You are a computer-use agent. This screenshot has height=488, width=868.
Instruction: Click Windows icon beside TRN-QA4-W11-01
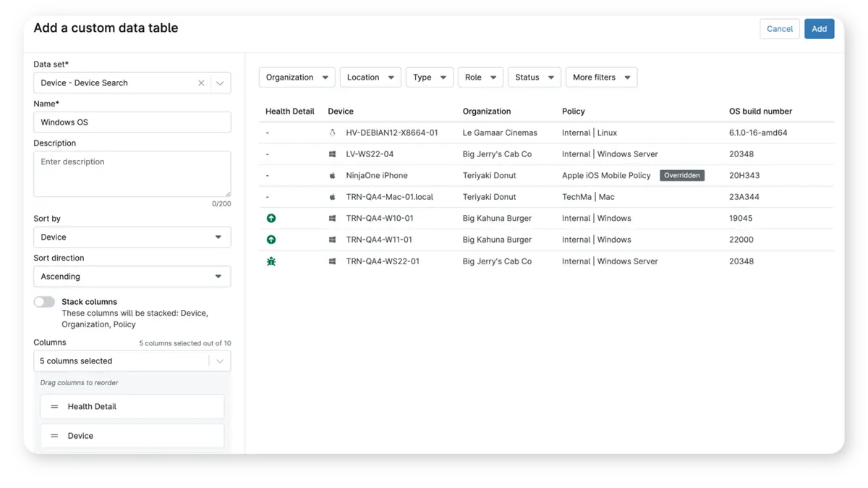click(x=333, y=240)
